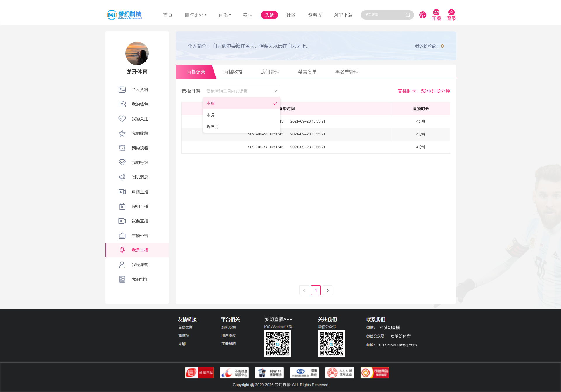
Task: Select 本月 in the date dropdown
Action: point(211,115)
